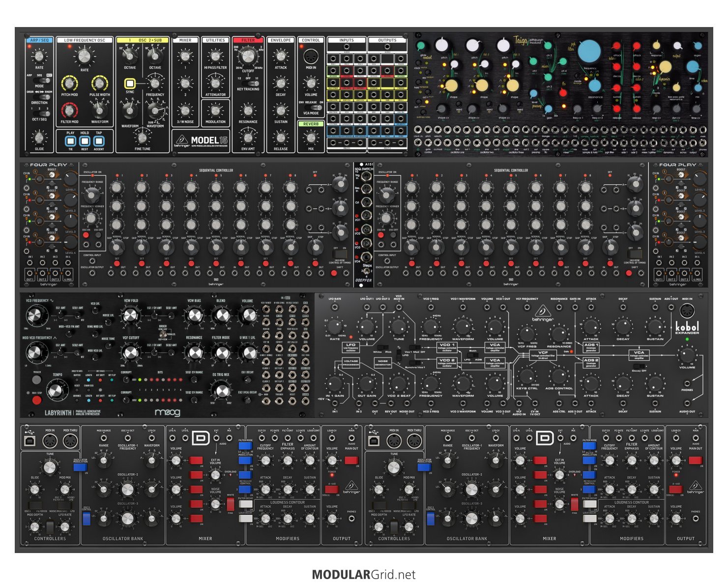Click the TUNE knob on the left Model D
This screenshot has width=728, height=585.
click(50, 468)
